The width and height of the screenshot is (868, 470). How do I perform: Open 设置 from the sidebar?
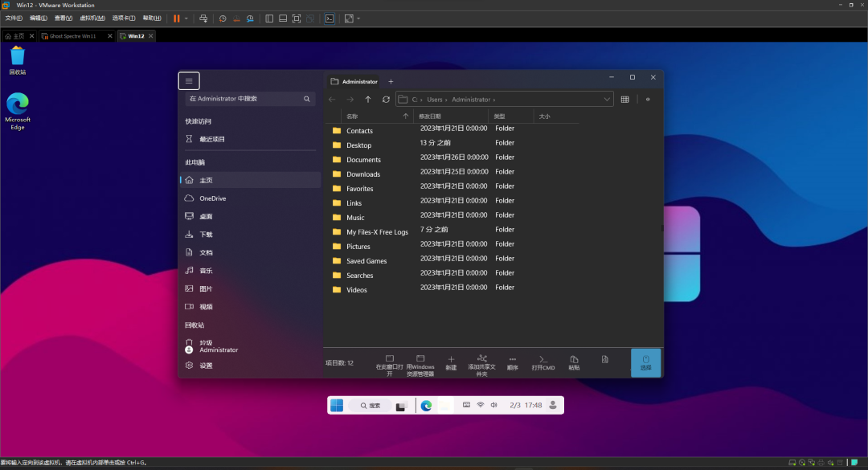pos(205,365)
